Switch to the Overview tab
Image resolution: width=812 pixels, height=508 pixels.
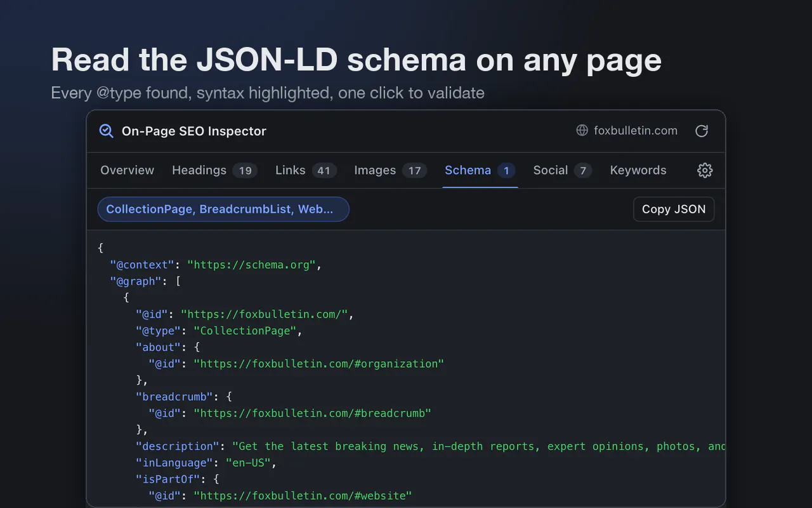(x=127, y=170)
